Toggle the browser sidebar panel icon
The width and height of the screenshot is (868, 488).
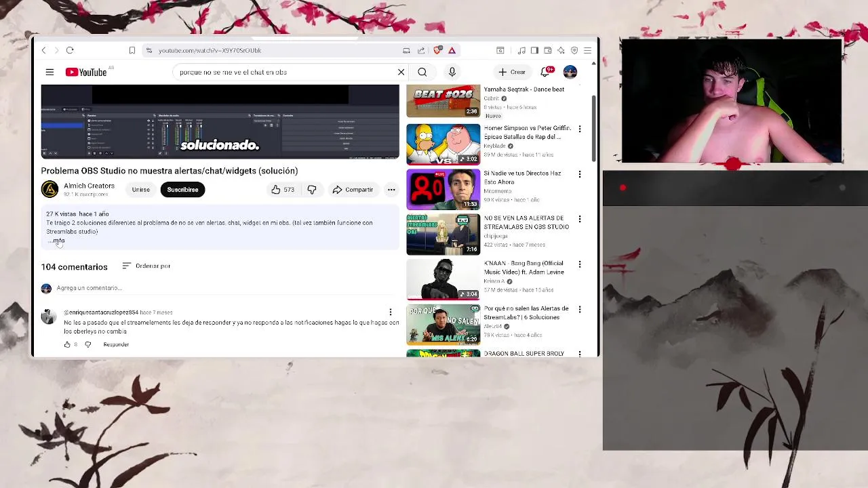pyautogui.click(x=534, y=50)
